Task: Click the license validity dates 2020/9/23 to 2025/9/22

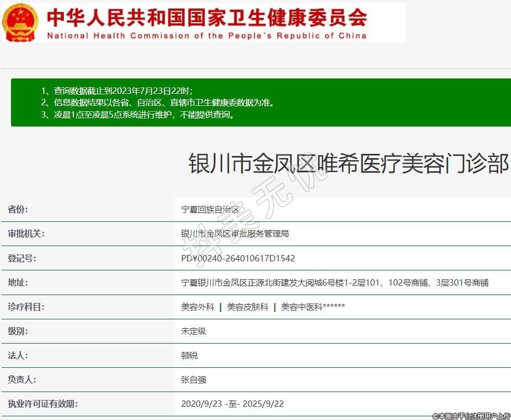Action: click(232, 404)
